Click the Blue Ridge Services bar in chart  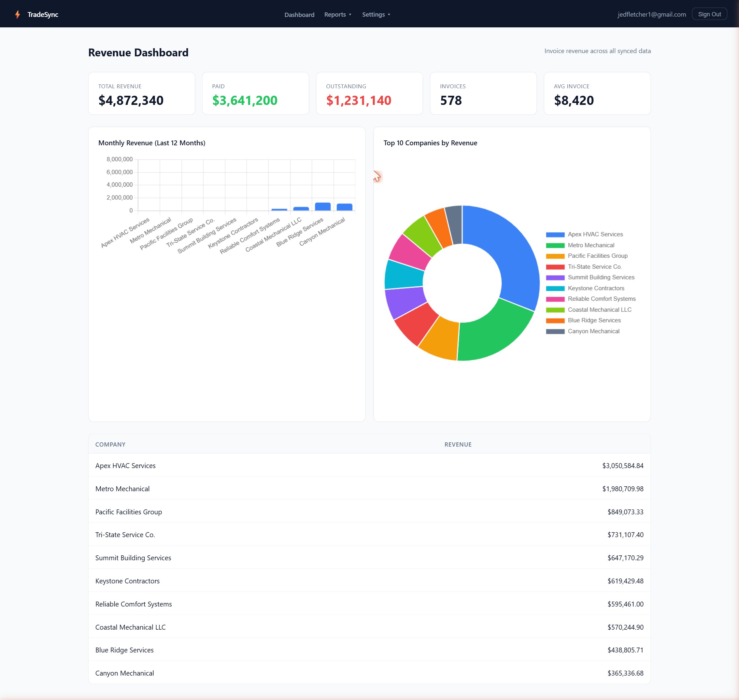click(323, 207)
